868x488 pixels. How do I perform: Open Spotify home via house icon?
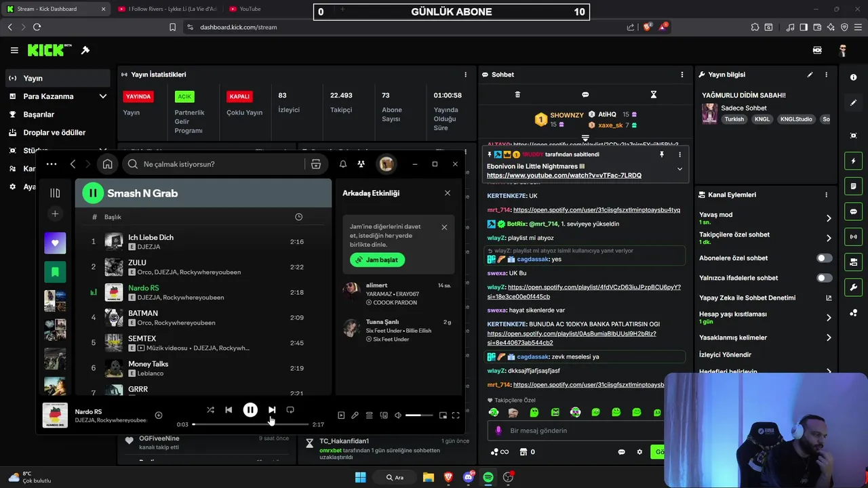[107, 164]
